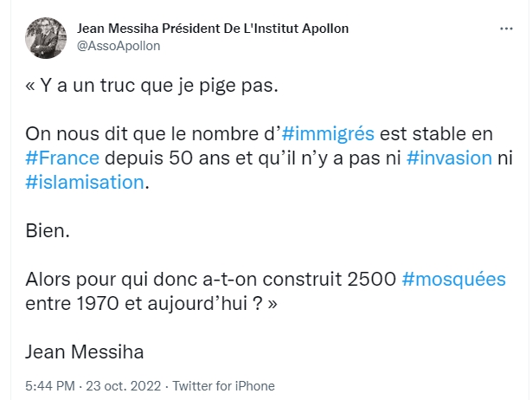Open the tweet's three-dot more options menu
The height and width of the screenshot is (400, 532).
click(507, 29)
